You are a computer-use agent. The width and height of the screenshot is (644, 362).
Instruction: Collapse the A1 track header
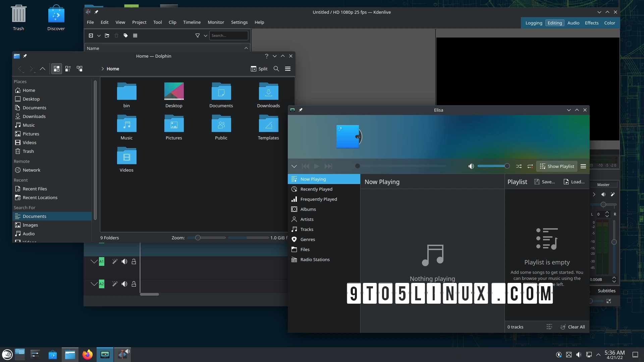coord(94,261)
